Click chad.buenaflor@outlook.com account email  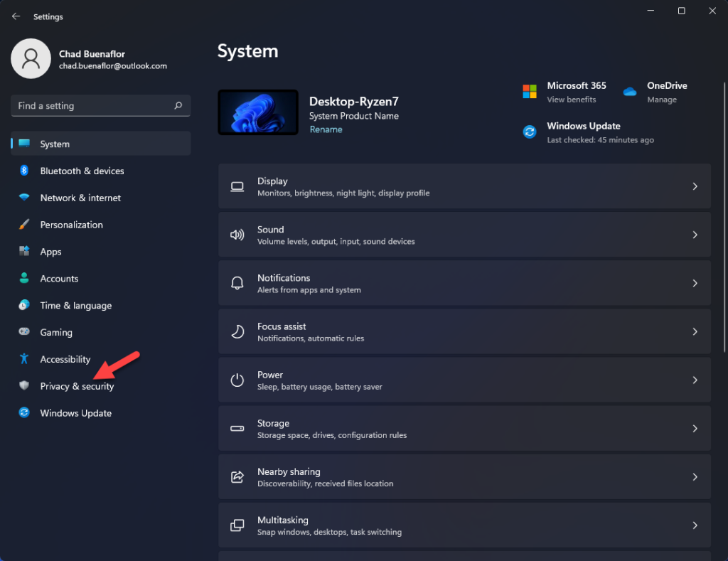113,66
